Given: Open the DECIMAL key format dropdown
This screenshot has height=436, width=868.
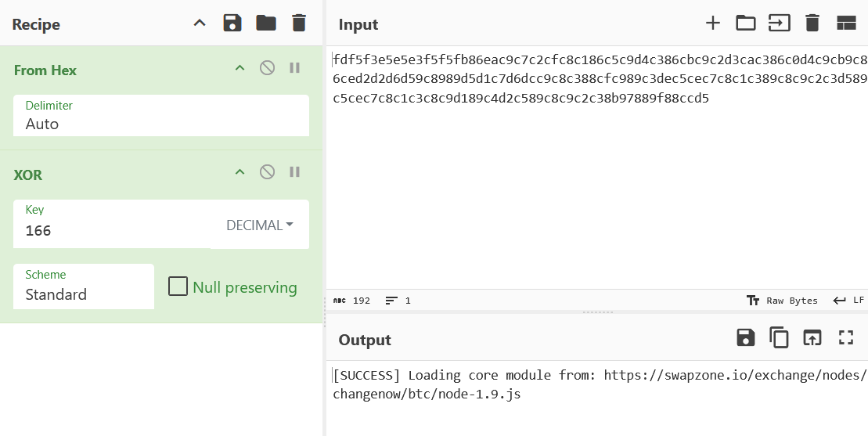Looking at the screenshot, I should click(x=260, y=225).
